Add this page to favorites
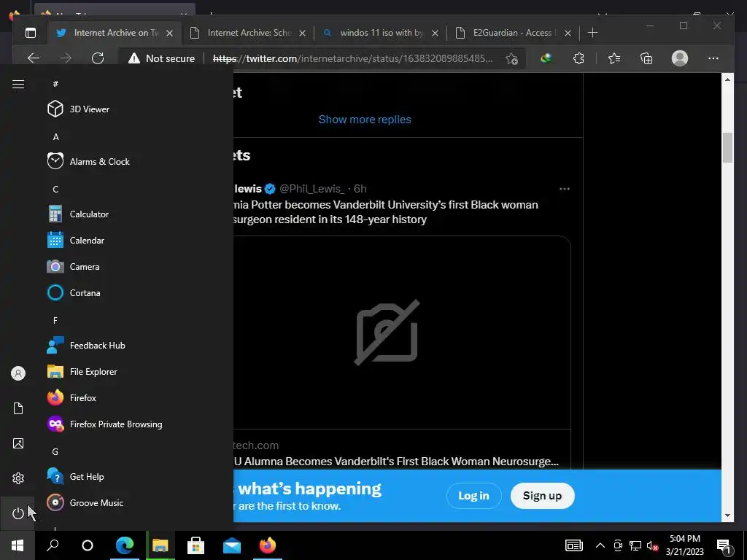Screen dimensions: 747x560 click(511, 58)
